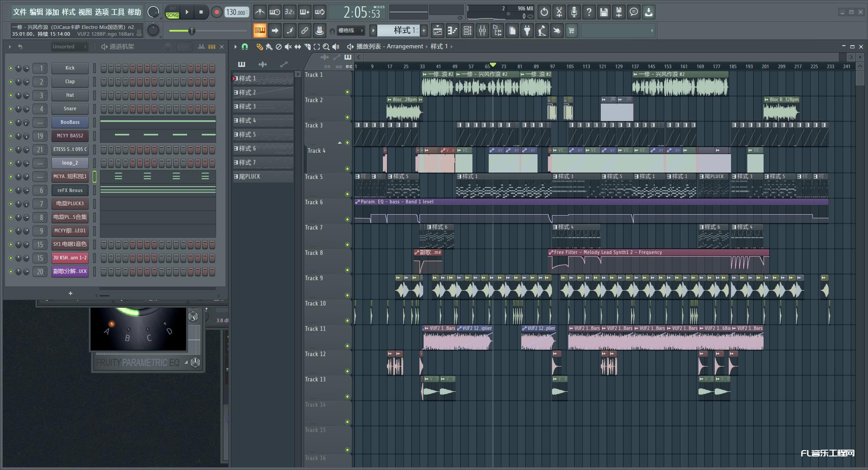This screenshot has width=868, height=470.
Task: Open the 编辑 (Edit) menu
Action: pos(36,12)
